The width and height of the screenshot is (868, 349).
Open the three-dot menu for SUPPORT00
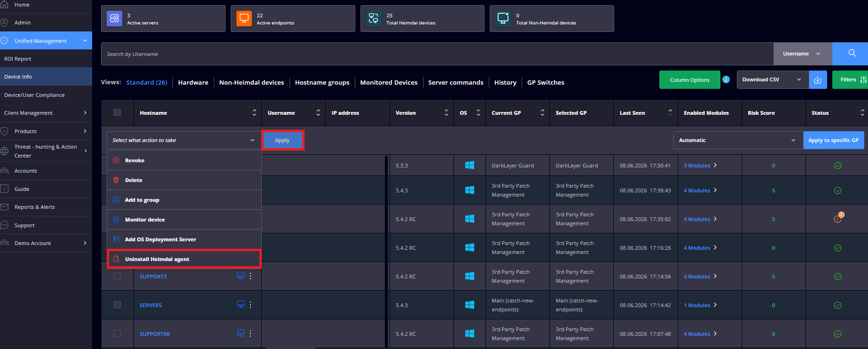250,333
